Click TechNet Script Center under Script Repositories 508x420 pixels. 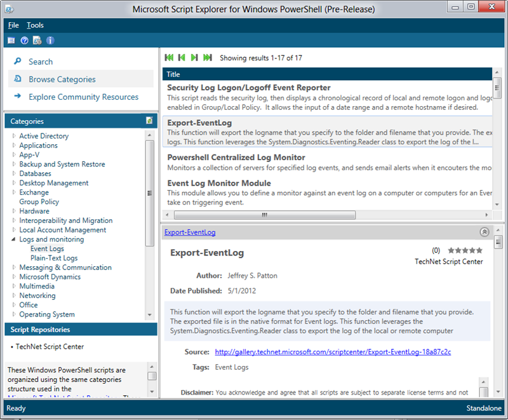50,347
